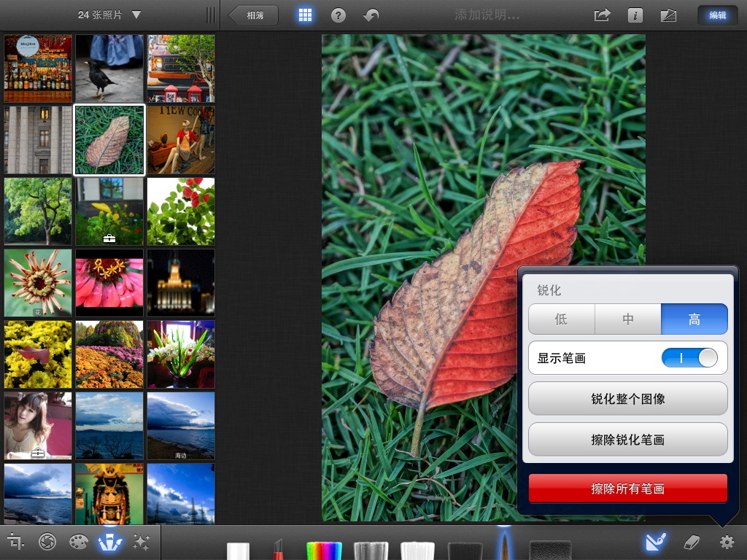The width and height of the screenshot is (747, 560).
Task: Click the Undo arrow icon
Action: (x=371, y=15)
